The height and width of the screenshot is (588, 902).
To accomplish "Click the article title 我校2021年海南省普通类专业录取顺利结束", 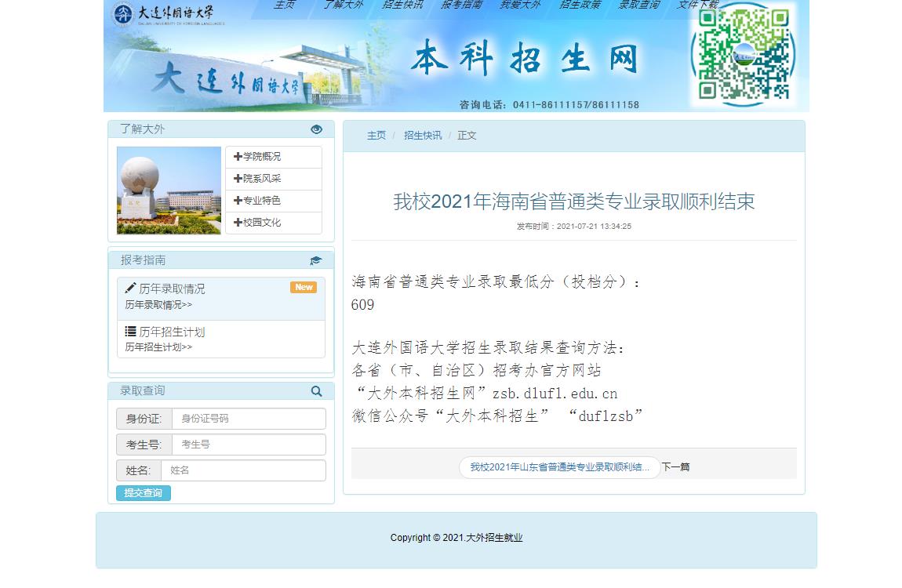I will pos(573,201).
